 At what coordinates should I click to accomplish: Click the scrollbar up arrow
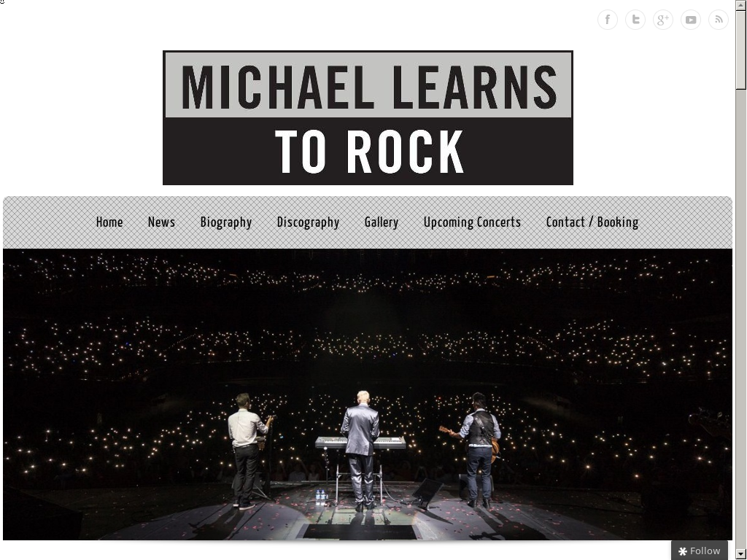click(740, 4)
